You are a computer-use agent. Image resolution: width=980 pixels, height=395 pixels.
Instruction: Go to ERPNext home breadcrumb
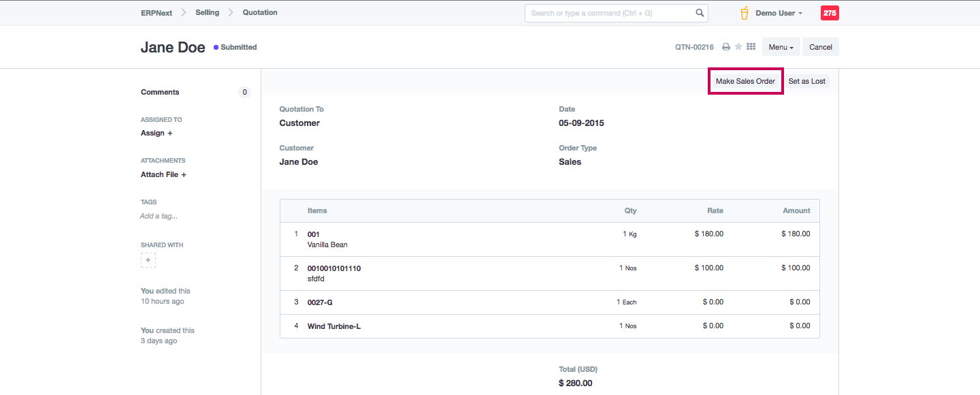click(156, 12)
